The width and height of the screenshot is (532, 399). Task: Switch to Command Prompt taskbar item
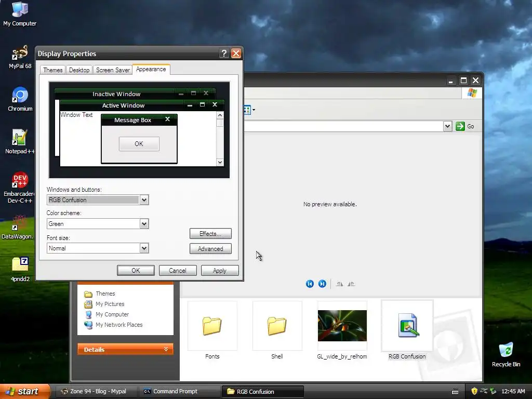pos(179,391)
